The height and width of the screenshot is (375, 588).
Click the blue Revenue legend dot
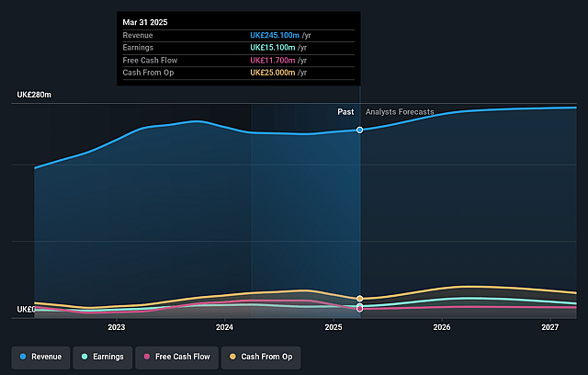pos(23,356)
